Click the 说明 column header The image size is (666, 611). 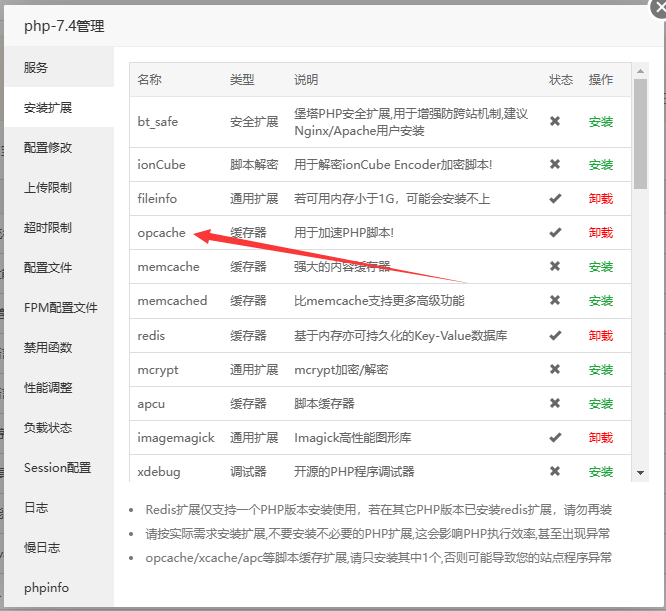(x=306, y=79)
